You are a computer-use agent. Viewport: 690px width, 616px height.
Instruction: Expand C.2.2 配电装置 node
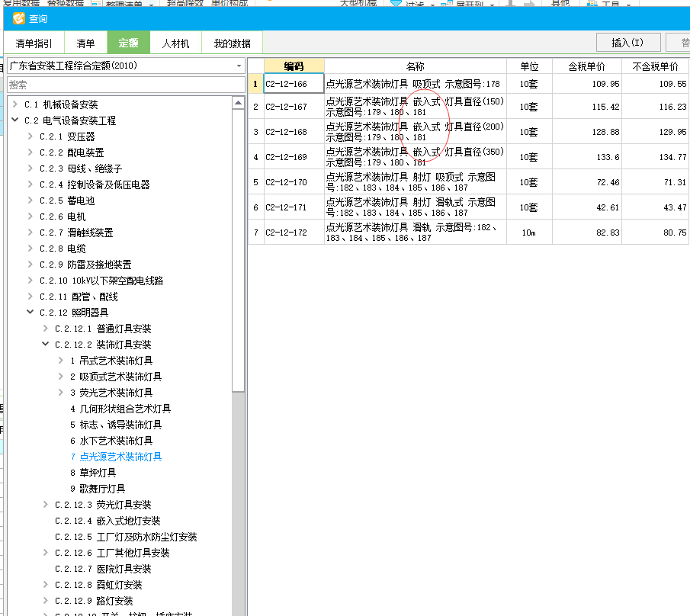click(x=30, y=152)
